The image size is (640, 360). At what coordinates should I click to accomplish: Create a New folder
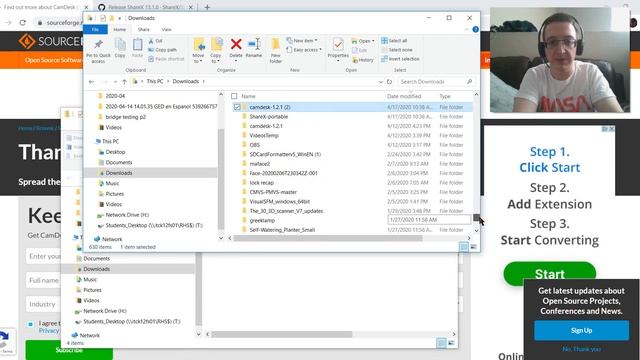coord(276,50)
